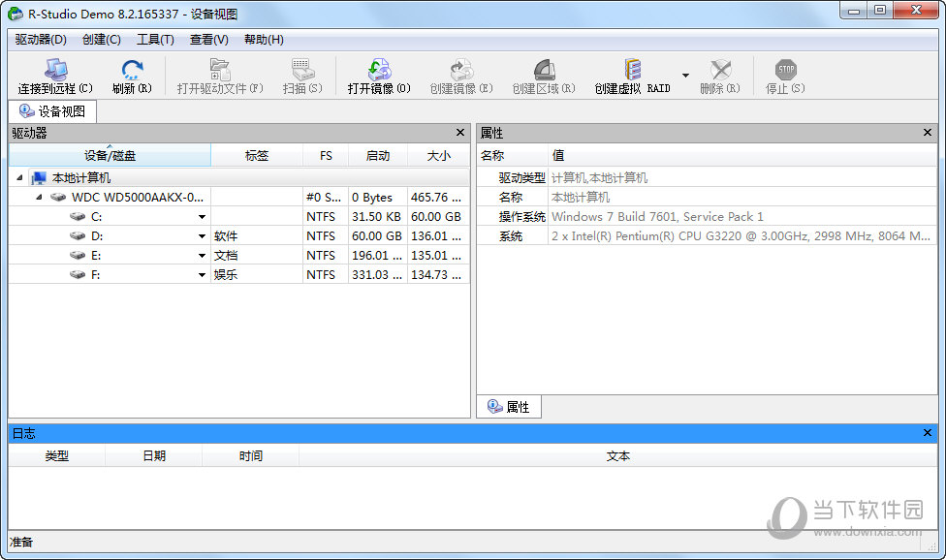Image resolution: width=946 pixels, height=560 pixels.
Task: Sort by the 启动 column header
Action: click(x=378, y=156)
